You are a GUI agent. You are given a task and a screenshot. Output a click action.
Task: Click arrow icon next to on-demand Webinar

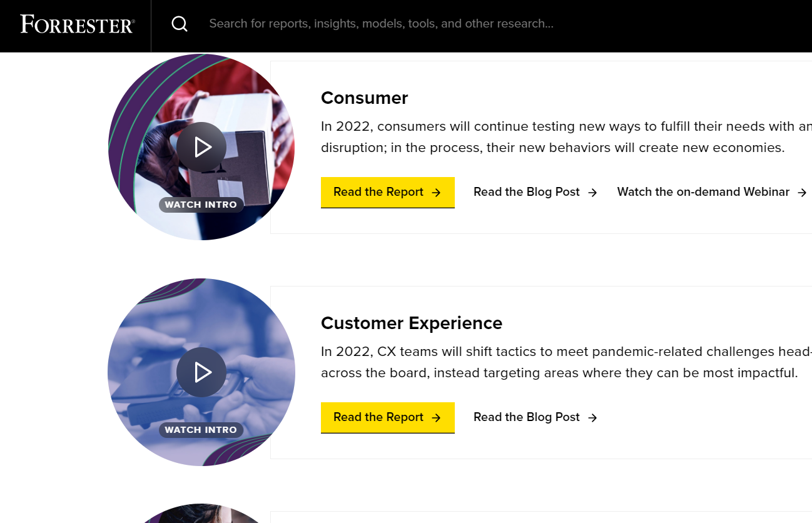[x=802, y=193]
